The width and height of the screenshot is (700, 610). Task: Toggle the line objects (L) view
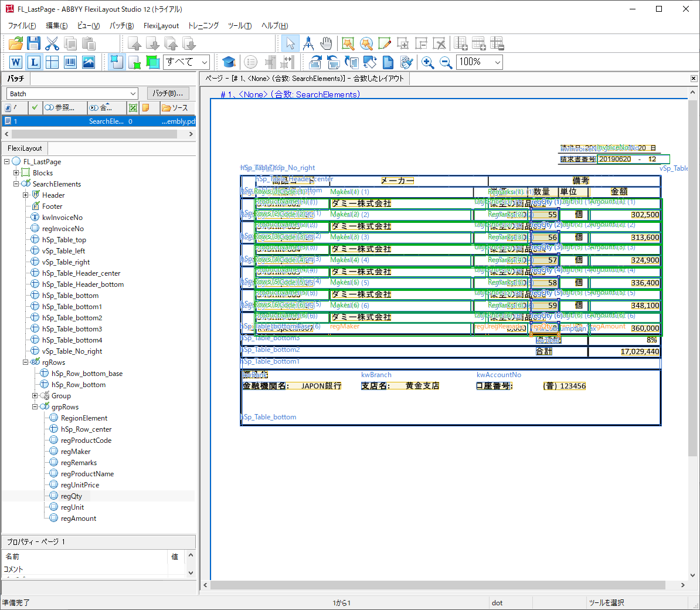(x=34, y=62)
